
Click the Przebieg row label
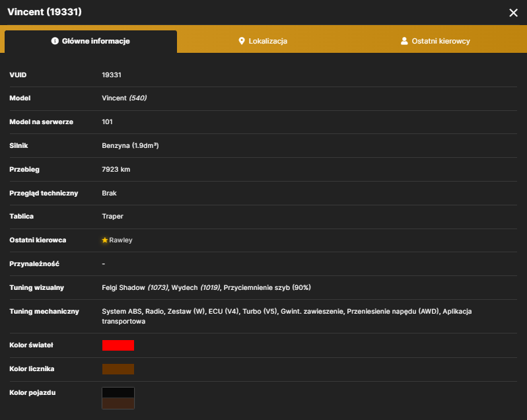point(24,170)
